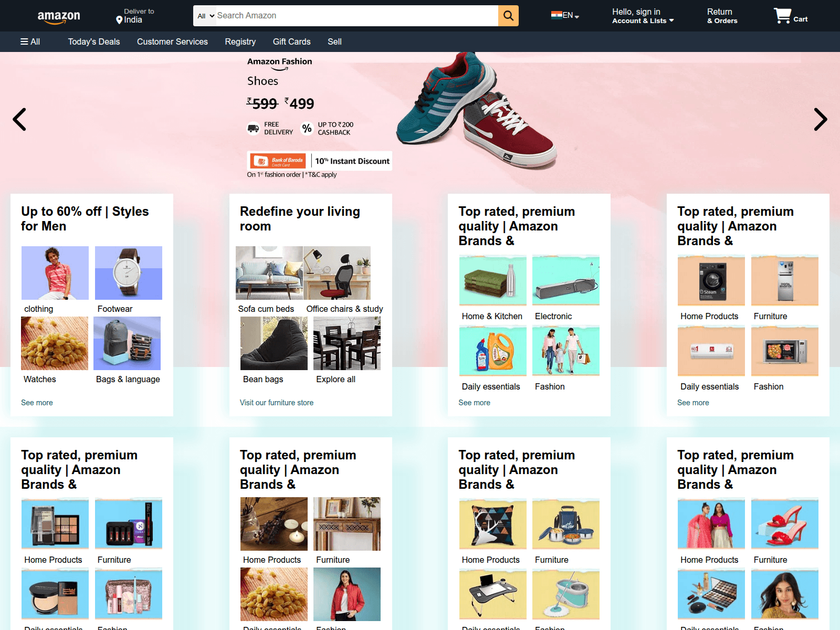Expand the All search category dropdown

[x=206, y=16]
